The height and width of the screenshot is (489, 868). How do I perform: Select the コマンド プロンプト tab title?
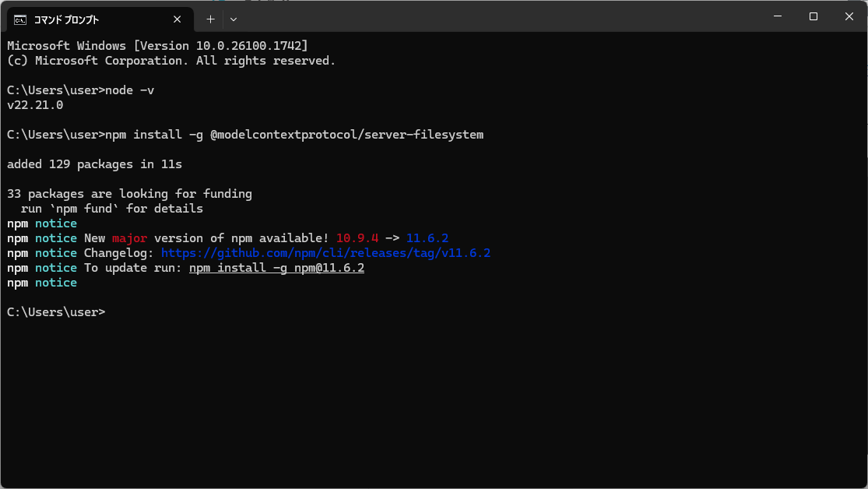[66, 19]
